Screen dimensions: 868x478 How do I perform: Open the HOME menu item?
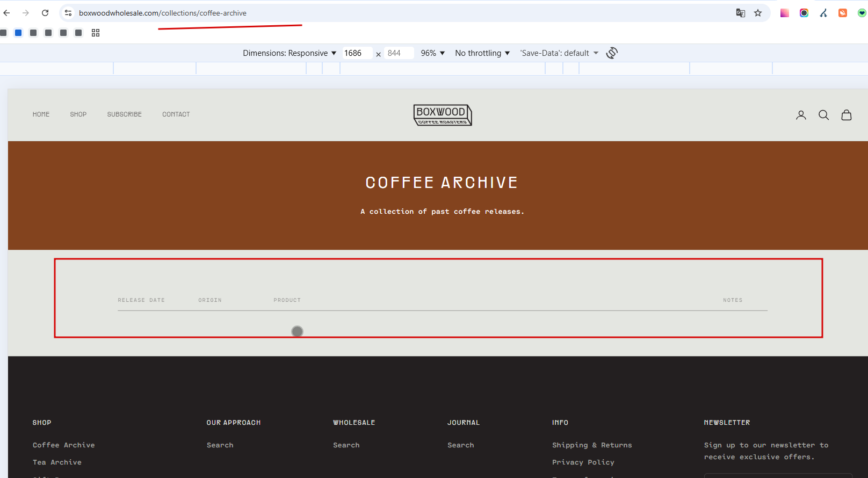pyautogui.click(x=41, y=114)
